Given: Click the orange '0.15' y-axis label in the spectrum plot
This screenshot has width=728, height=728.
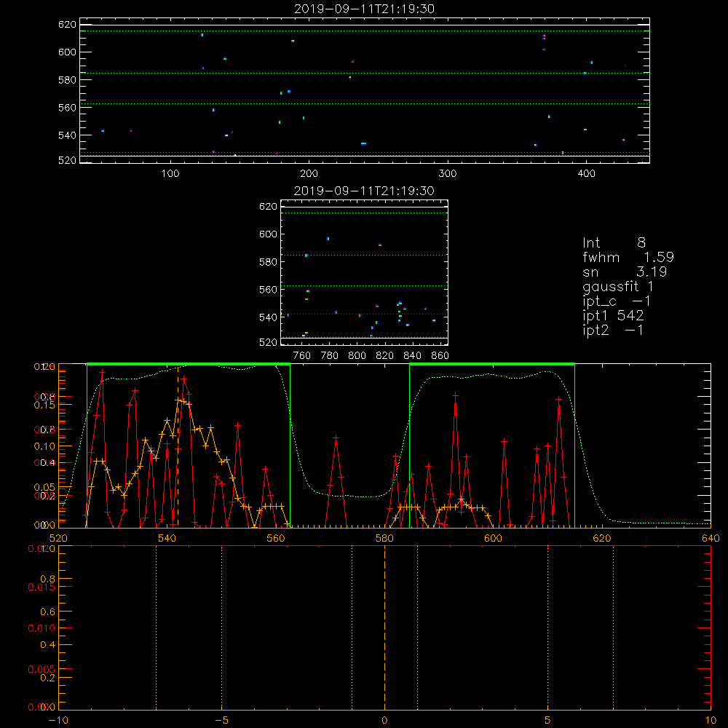Looking at the screenshot, I should click(x=44, y=405).
